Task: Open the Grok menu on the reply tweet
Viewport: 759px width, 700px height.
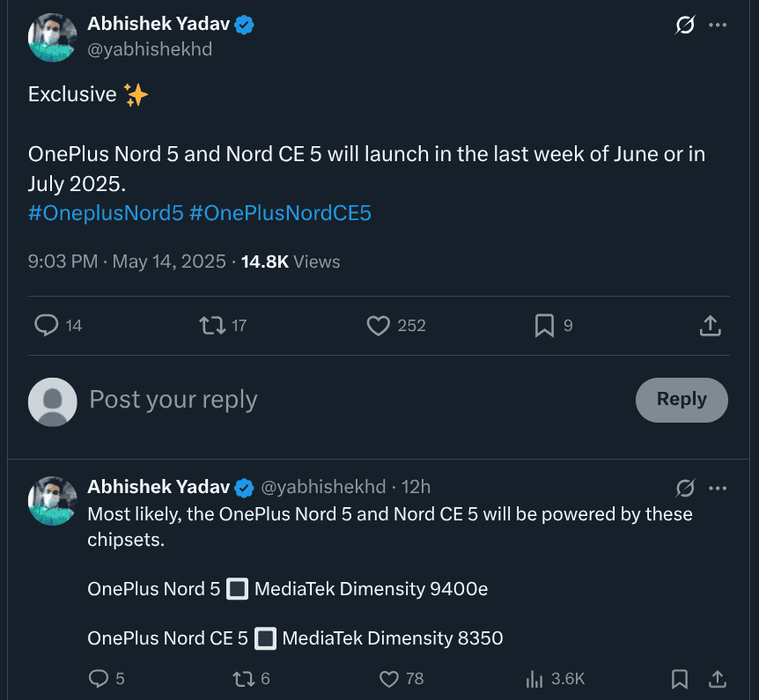Action: 685,488
